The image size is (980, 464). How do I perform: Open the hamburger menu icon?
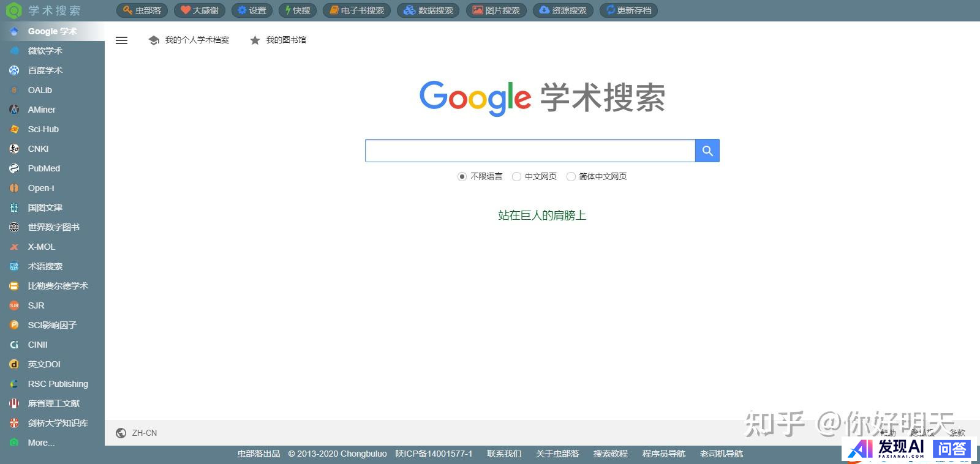tap(122, 40)
